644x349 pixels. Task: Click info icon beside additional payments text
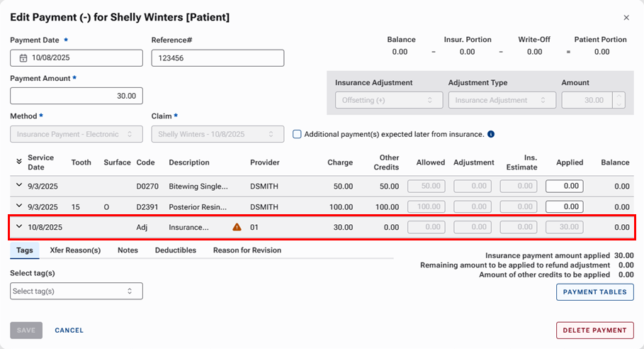click(x=491, y=134)
